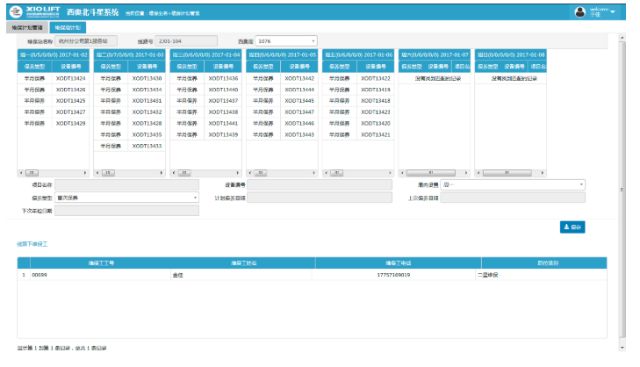Click the page scrollbar up arrow
Screen dimensions: 640x367
tap(622, 38)
